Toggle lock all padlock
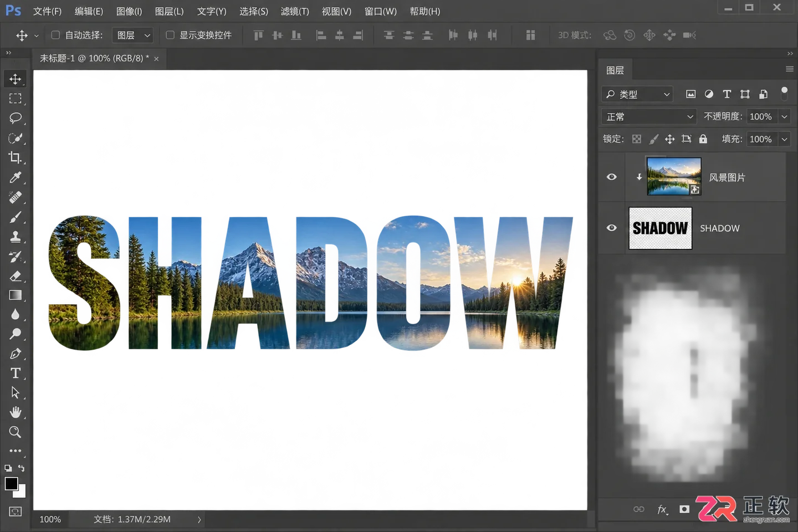This screenshot has height=532, width=798. [703, 139]
